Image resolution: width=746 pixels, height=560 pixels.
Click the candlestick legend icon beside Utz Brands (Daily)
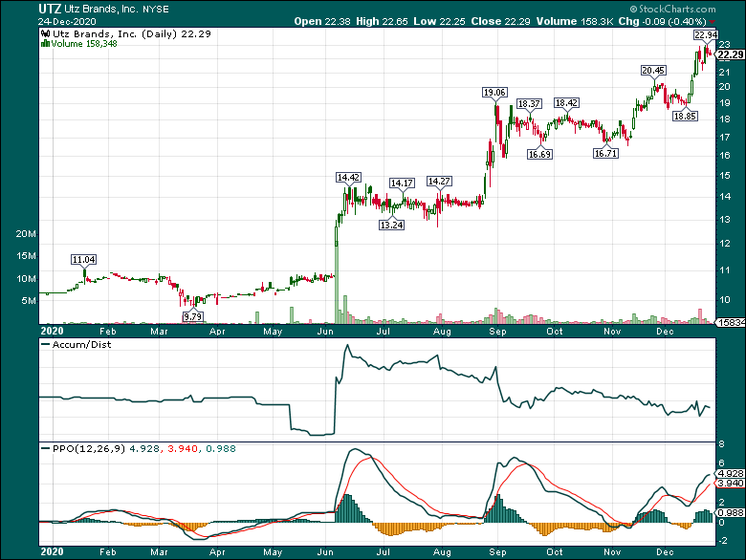coord(45,33)
